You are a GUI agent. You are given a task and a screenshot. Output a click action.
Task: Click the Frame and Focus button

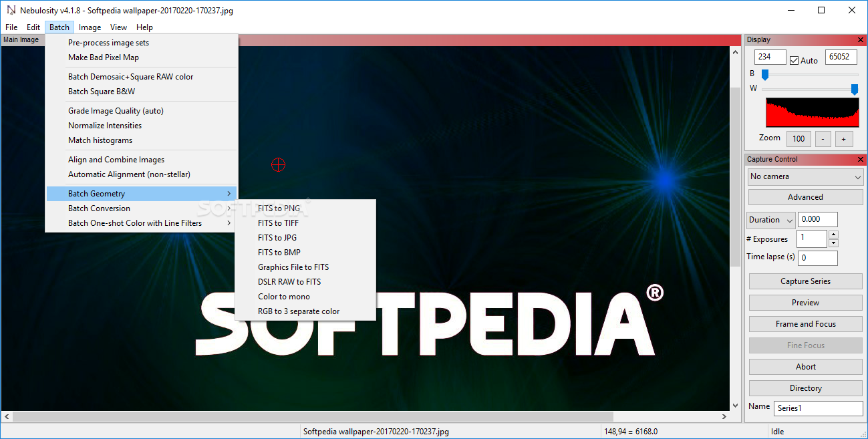(x=805, y=324)
